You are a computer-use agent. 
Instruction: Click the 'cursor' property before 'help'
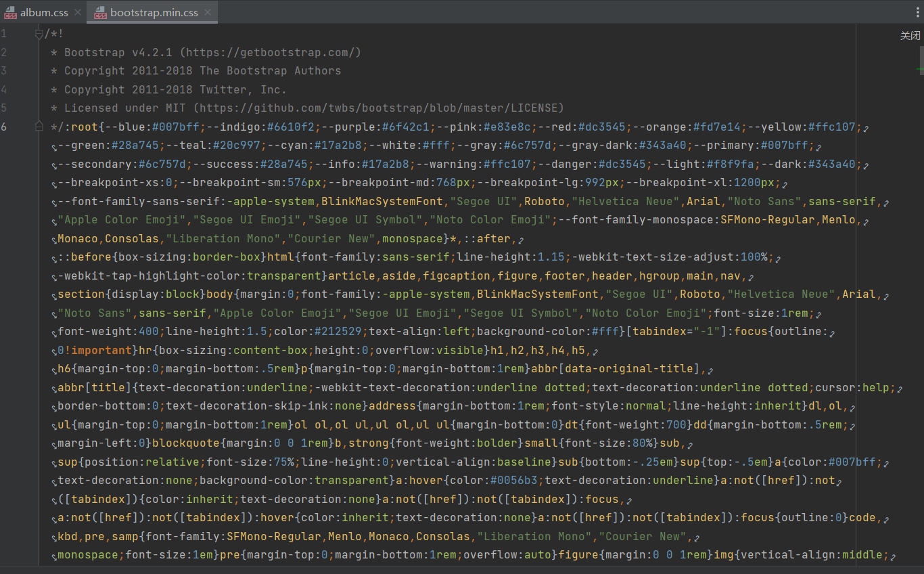(835, 387)
